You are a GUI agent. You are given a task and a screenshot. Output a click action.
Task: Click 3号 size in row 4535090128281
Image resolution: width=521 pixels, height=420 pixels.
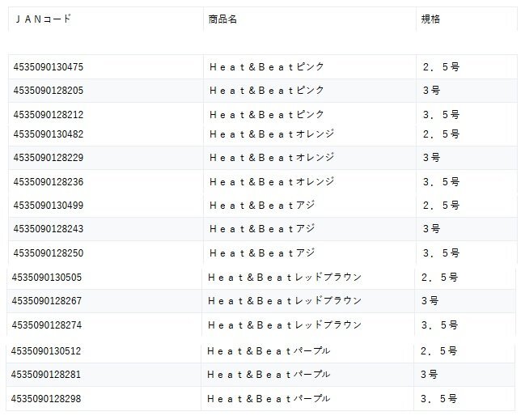coord(430,375)
